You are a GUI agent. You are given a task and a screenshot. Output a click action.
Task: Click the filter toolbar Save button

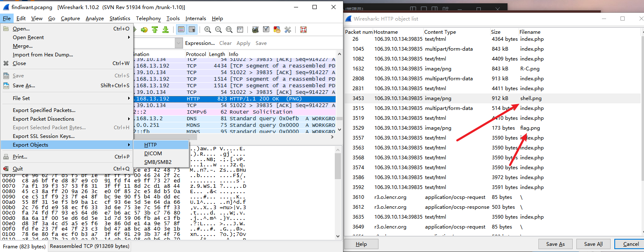[261, 43]
